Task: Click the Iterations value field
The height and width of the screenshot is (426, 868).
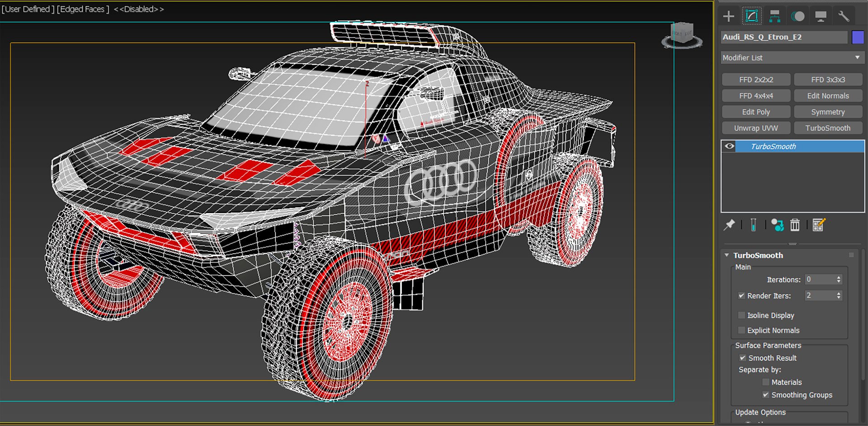Action: click(x=820, y=279)
